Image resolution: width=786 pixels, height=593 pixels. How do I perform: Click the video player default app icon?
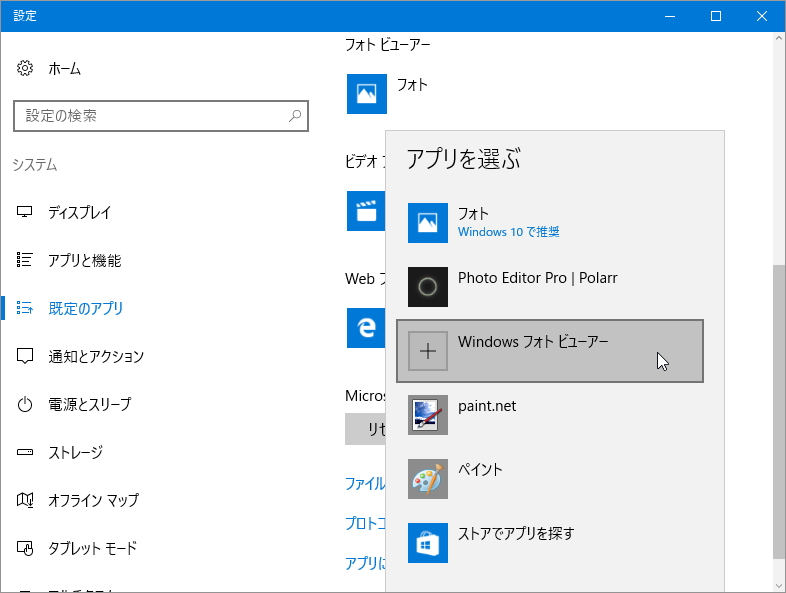click(366, 211)
